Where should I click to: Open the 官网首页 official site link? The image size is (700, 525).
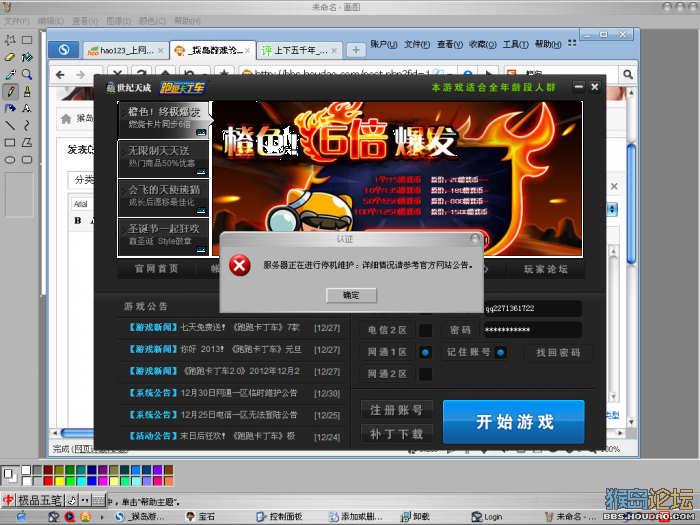click(157, 269)
